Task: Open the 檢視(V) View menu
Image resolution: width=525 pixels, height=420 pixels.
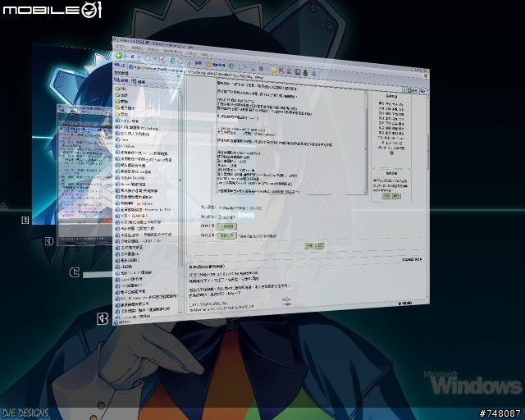Action: 153,49
